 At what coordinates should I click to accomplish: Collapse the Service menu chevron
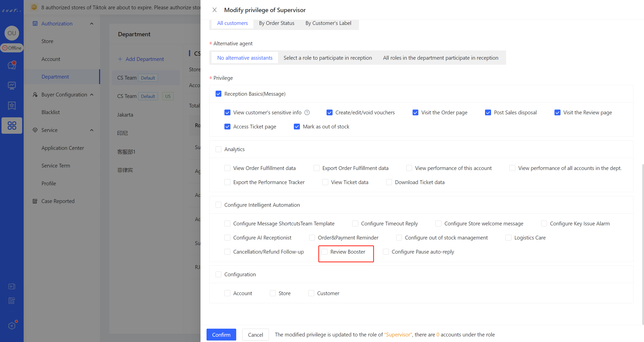tap(92, 130)
